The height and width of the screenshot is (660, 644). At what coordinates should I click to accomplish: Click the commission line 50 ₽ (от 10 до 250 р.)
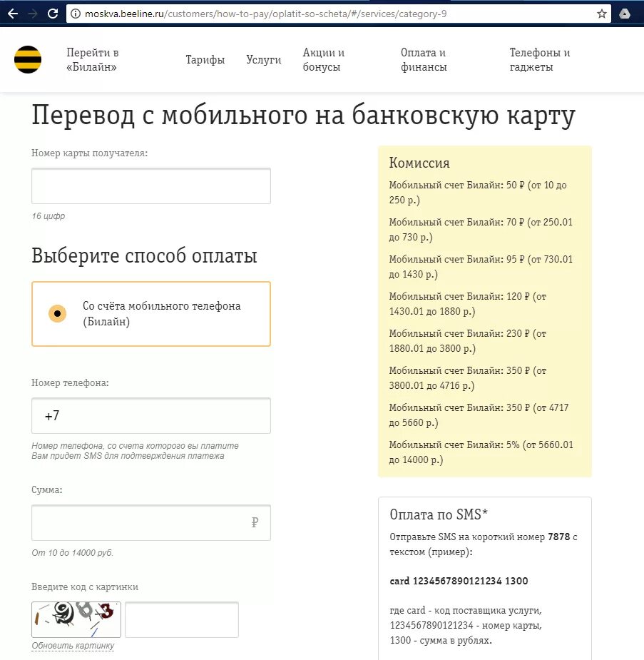[x=478, y=193]
